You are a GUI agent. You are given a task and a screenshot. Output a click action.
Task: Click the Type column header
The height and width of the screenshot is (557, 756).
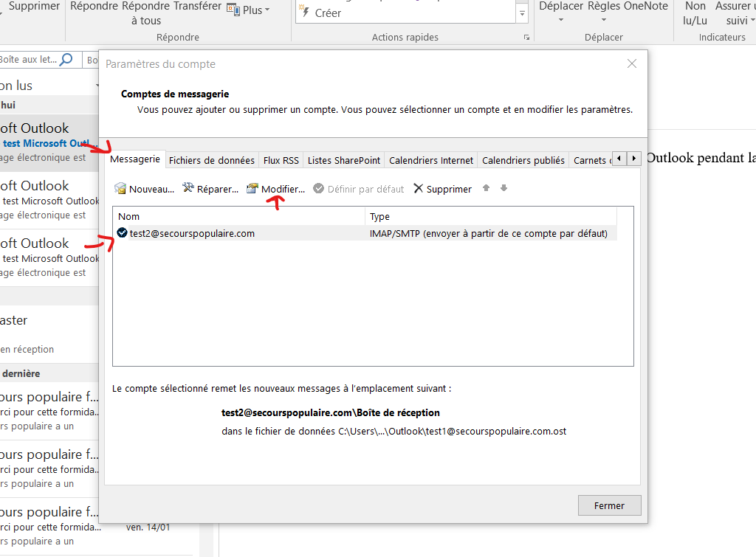coord(379,216)
